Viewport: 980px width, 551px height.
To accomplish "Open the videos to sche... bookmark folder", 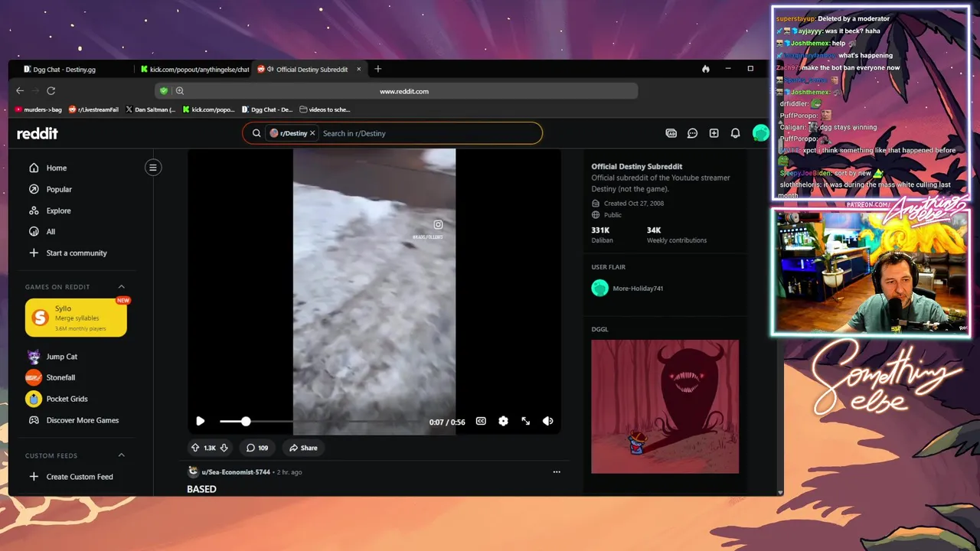I will (325, 109).
